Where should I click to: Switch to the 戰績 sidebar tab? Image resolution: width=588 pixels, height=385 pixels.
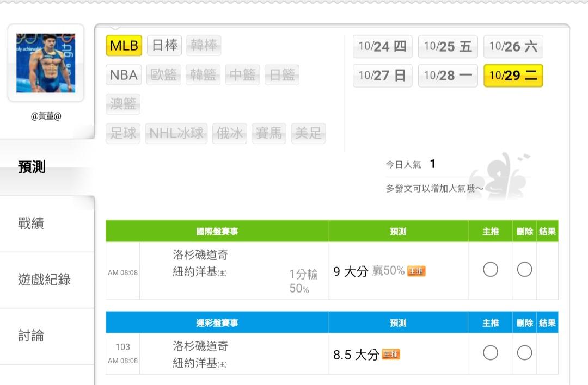pos(32,223)
